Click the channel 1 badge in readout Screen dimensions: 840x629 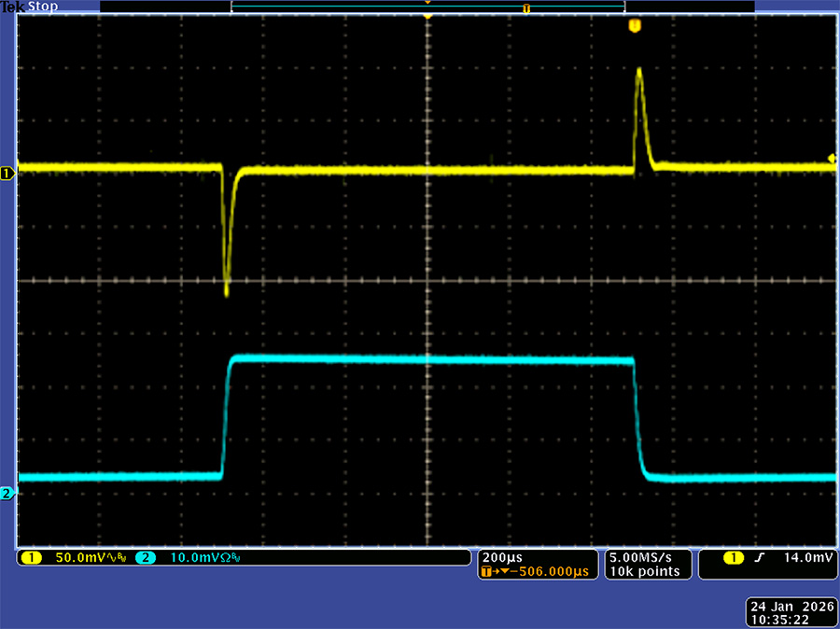coord(32,558)
